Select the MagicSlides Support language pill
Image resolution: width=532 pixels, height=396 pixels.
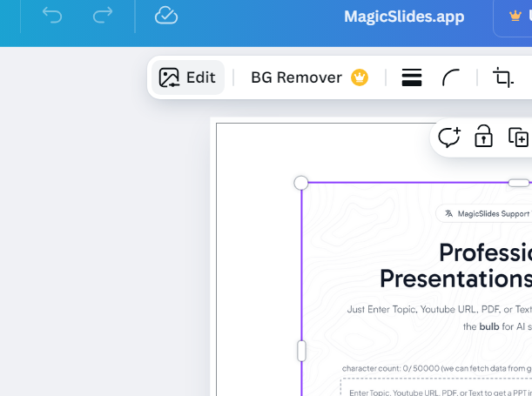[484, 213]
